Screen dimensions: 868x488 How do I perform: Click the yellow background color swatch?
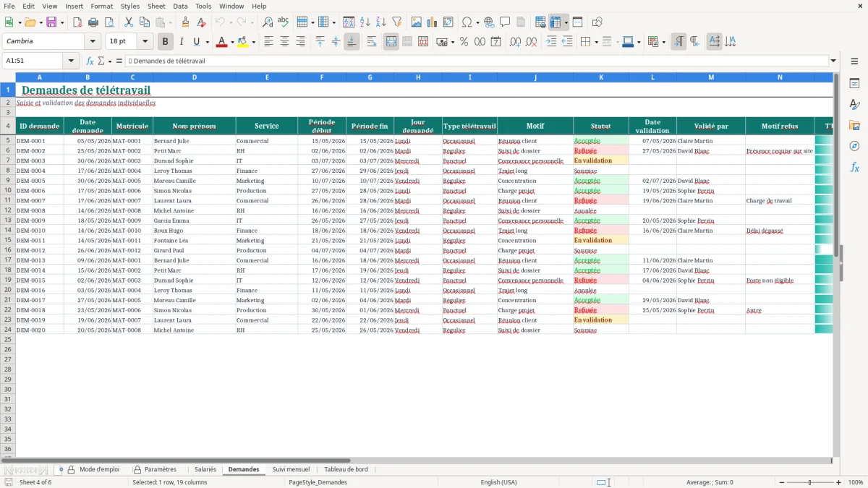click(243, 42)
